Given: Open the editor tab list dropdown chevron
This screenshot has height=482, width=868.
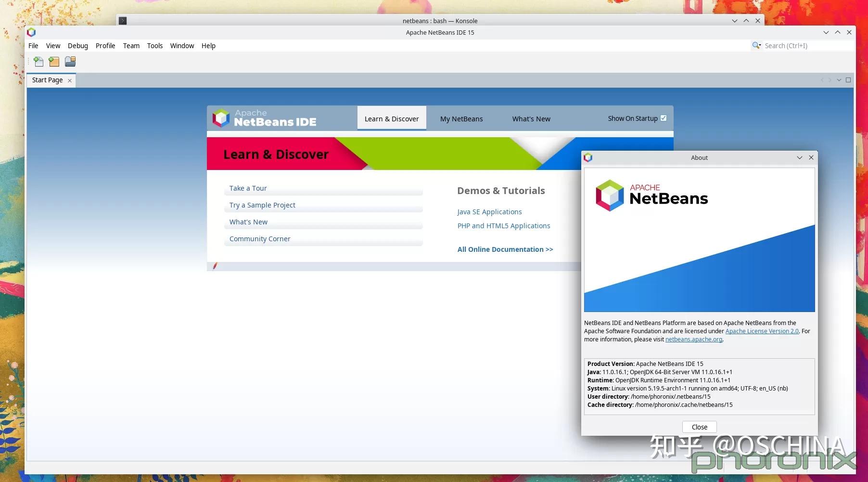Looking at the screenshot, I should tap(839, 80).
